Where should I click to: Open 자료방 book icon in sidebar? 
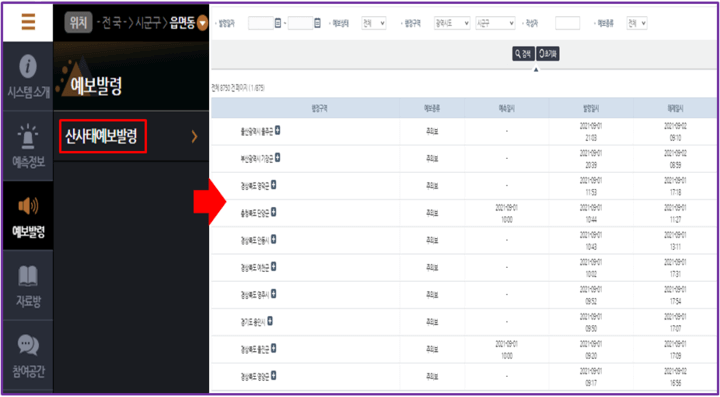(28, 276)
